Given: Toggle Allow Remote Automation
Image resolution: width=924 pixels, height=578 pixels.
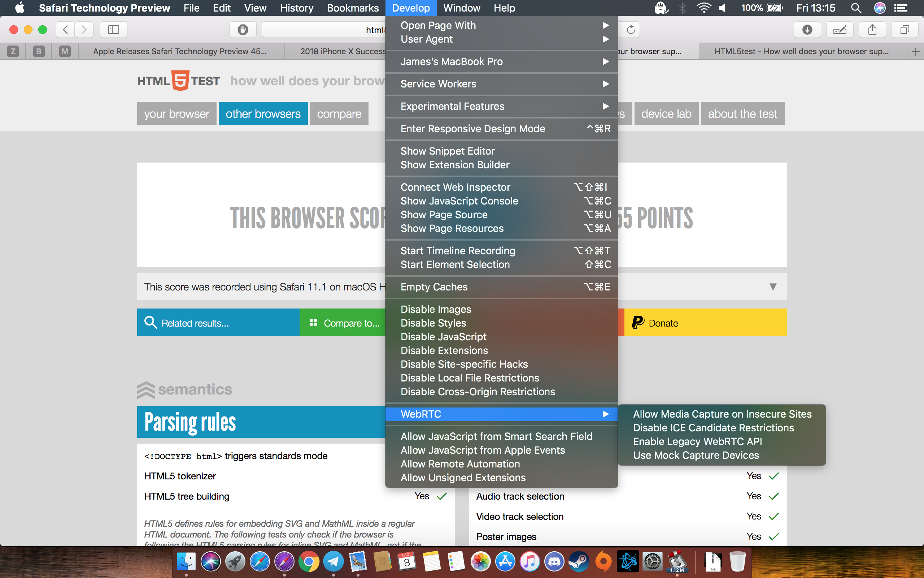Looking at the screenshot, I should tap(501, 464).
